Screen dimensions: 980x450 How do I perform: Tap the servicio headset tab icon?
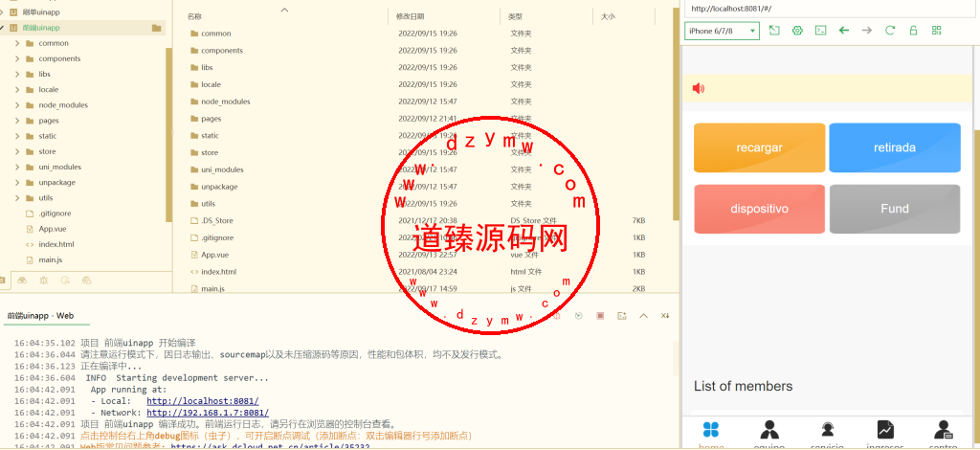[x=828, y=429]
